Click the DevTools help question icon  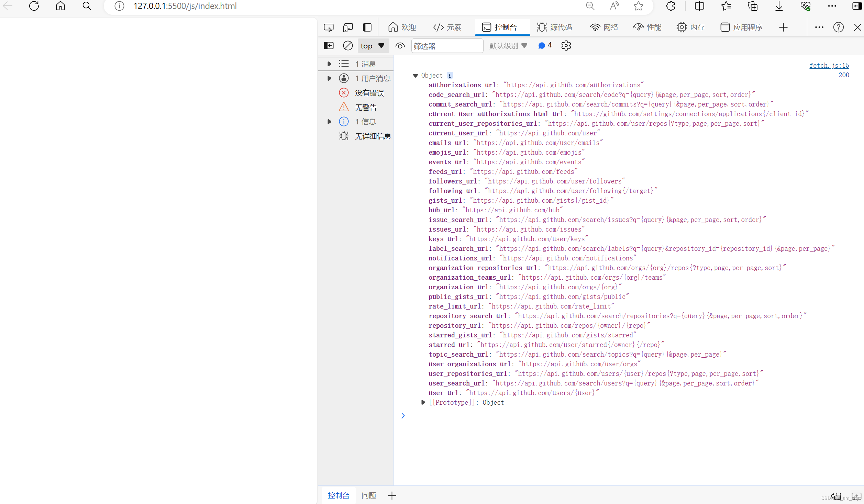[x=838, y=27]
